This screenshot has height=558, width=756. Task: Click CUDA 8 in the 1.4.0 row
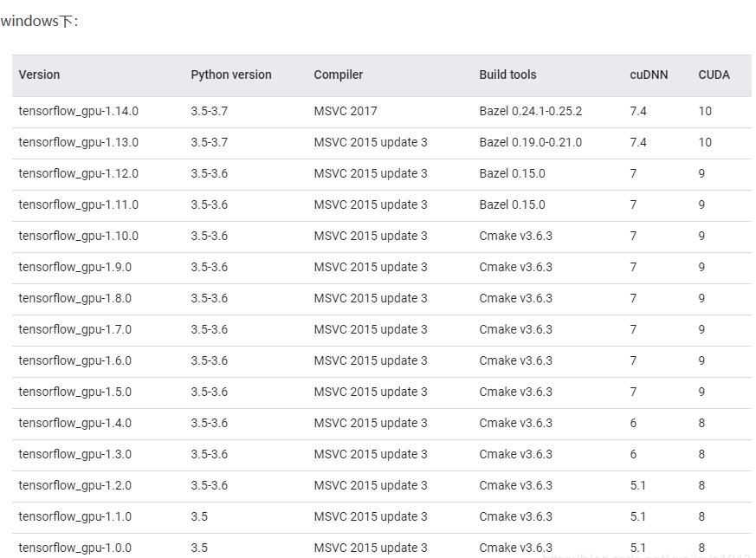(701, 424)
